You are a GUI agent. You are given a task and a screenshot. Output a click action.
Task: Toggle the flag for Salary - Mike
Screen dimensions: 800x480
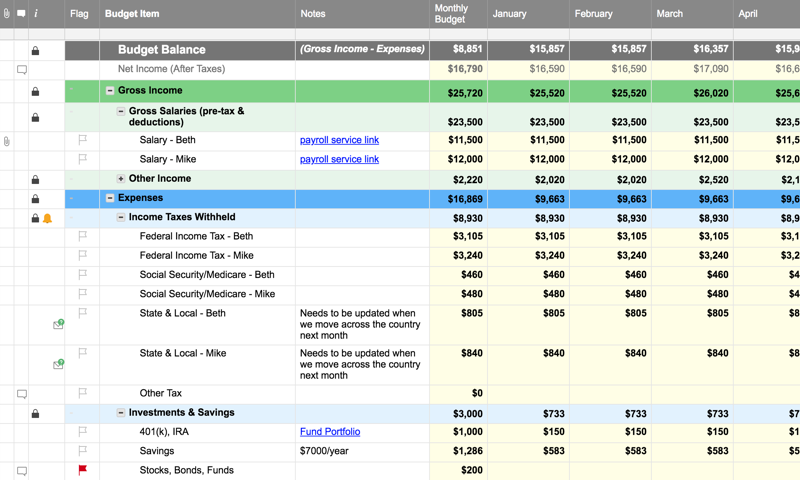point(82,159)
